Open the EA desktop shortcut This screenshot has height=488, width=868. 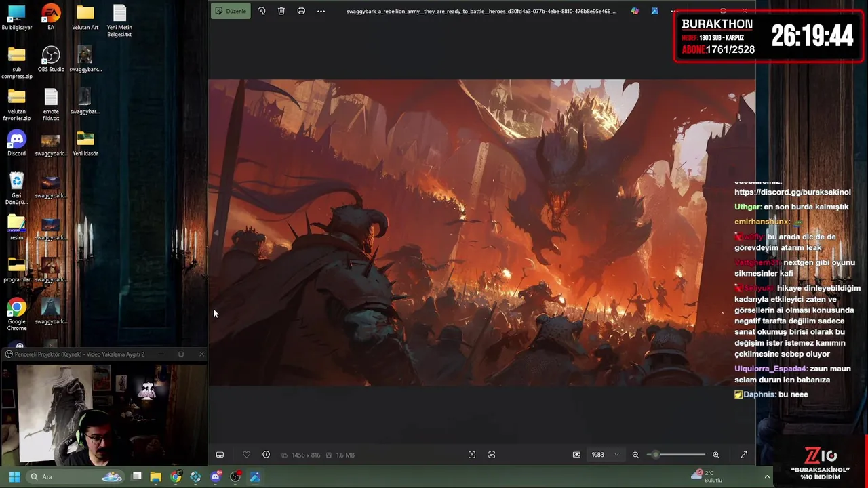(51, 18)
